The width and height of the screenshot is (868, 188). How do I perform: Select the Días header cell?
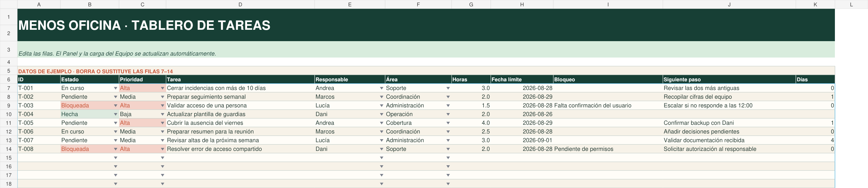coord(815,80)
